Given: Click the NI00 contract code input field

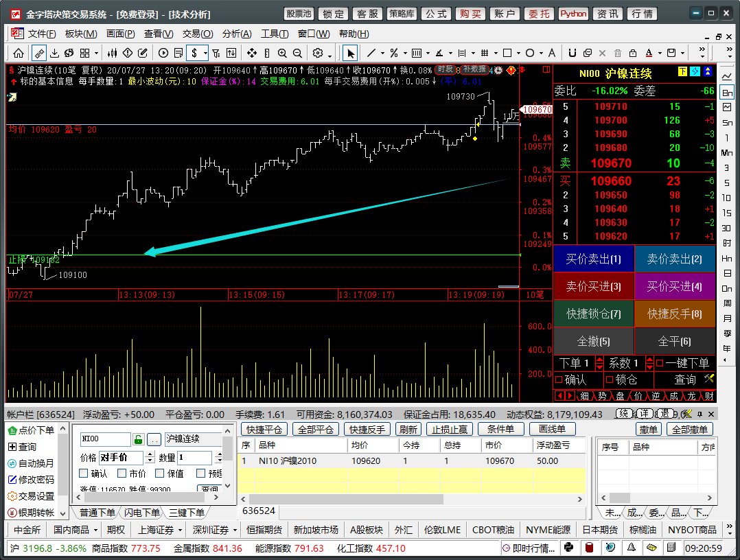Looking at the screenshot, I should click(105, 439).
